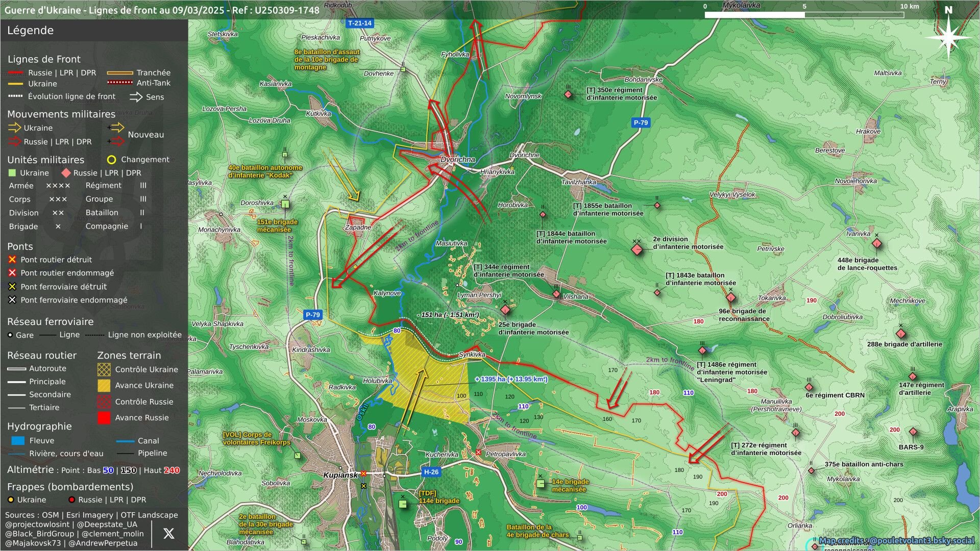Click the 6e régiment CBRN diamond marker
The image size is (980, 551).
click(x=809, y=387)
